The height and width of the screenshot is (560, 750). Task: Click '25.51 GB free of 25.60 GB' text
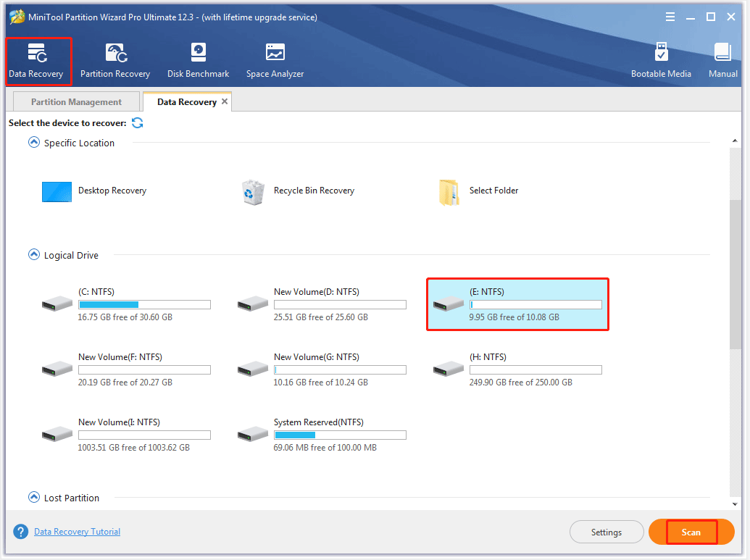(321, 317)
